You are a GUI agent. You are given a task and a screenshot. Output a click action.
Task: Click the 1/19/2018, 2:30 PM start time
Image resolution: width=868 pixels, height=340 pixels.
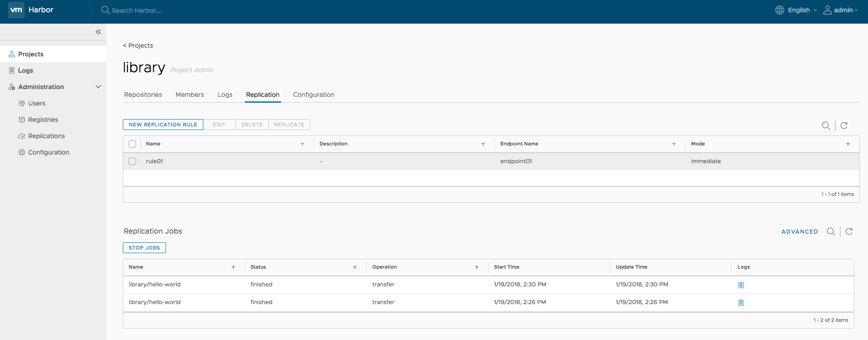[x=520, y=285]
